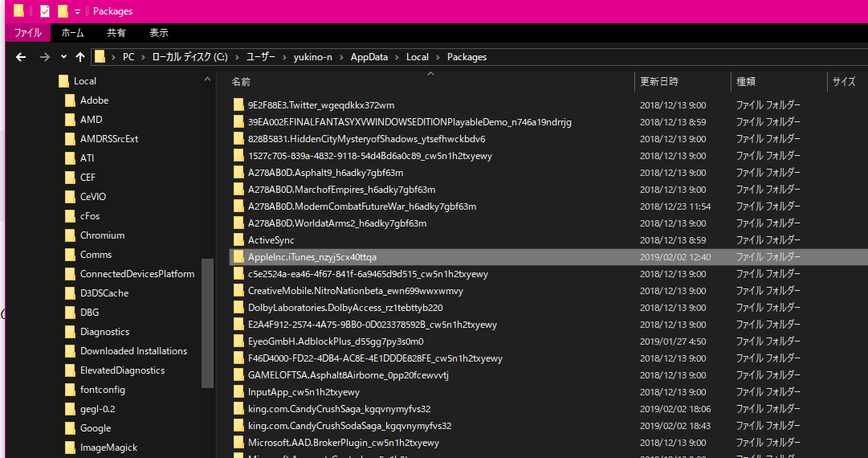Expand the chevron after Local in breadcrumb
Viewport: 868px width, 458px height.
[x=438, y=57]
